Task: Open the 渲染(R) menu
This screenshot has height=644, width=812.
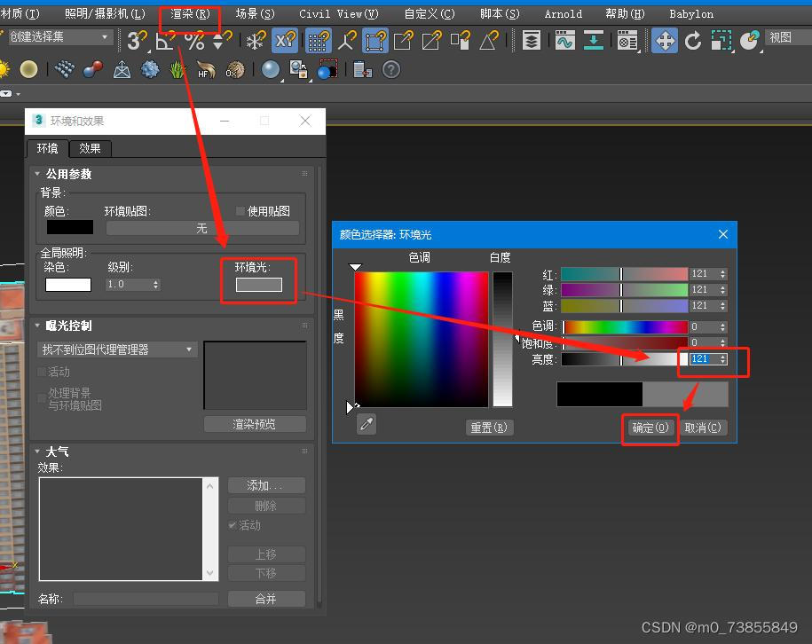Action: (189, 13)
